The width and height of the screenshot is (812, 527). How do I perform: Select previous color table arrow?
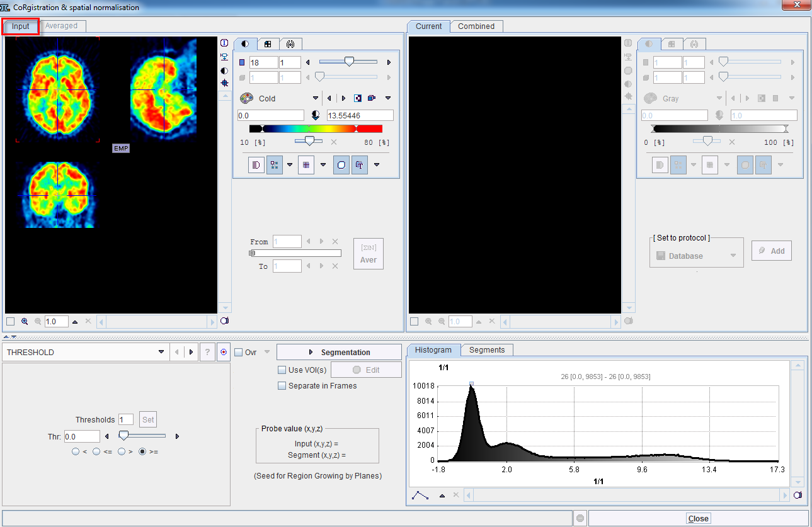coord(329,98)
